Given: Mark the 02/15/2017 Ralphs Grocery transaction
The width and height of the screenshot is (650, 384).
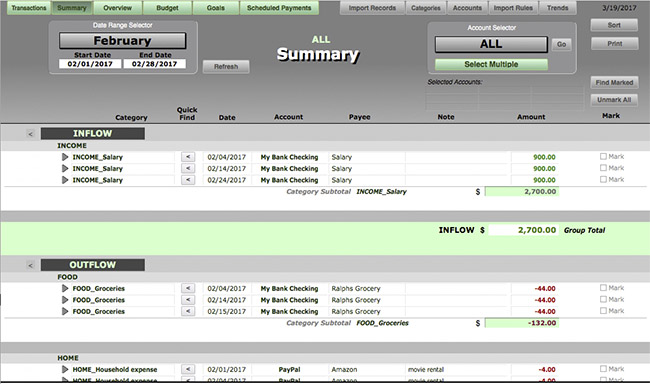Looking at the screenshot, I should (603, 311).
